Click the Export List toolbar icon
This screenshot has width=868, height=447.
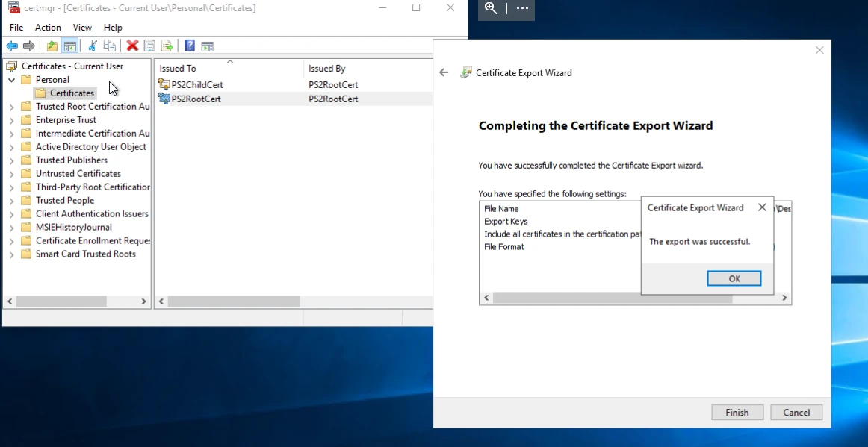coord(167,46)
